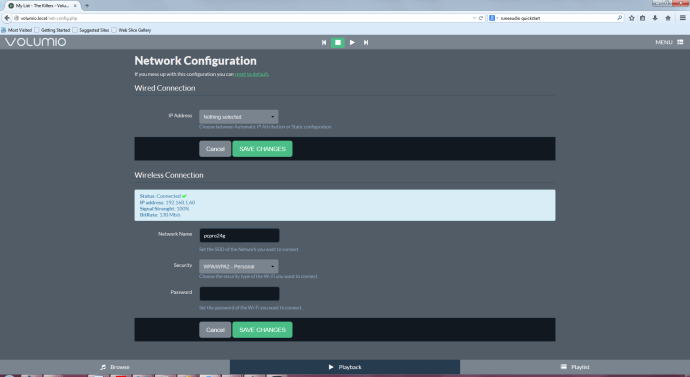Reload page using the refresh icon
Viewport: 690px width, 377px height.
[481, 18]
